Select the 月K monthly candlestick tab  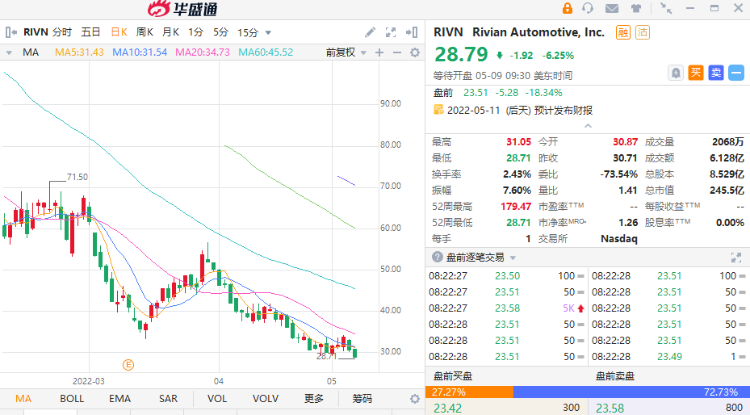point(170,32)
